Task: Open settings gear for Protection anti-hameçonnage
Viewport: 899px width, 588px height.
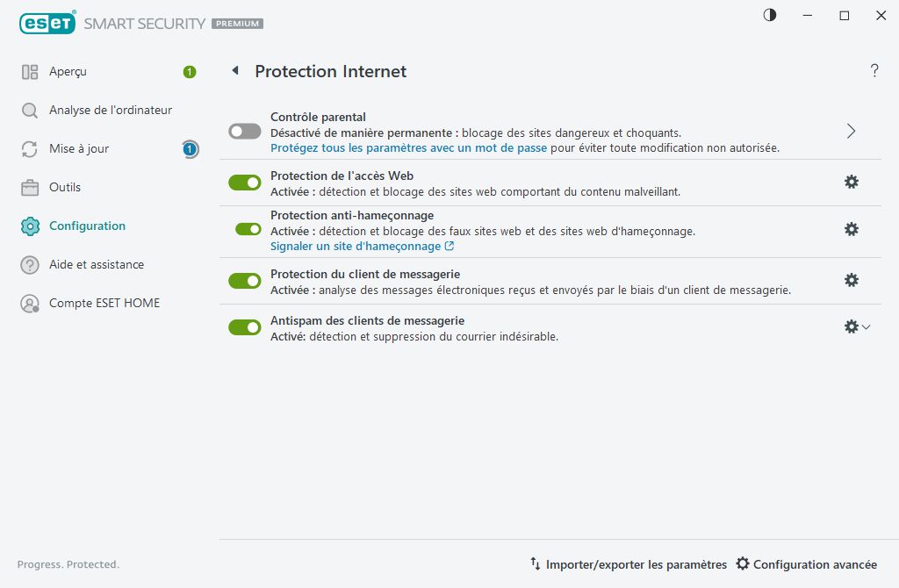Action: (851, 229)
